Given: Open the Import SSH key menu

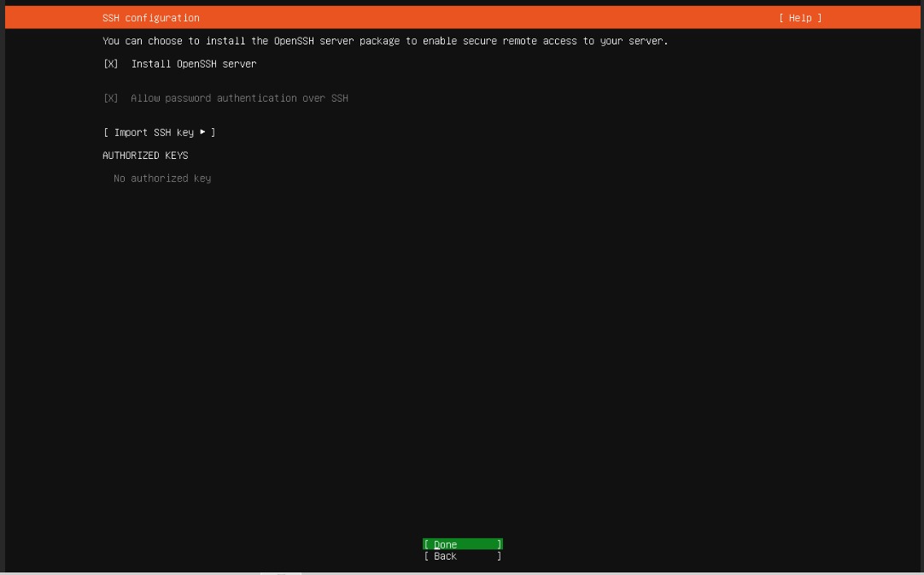Looking at the screenshot, I should click(159, 132).
